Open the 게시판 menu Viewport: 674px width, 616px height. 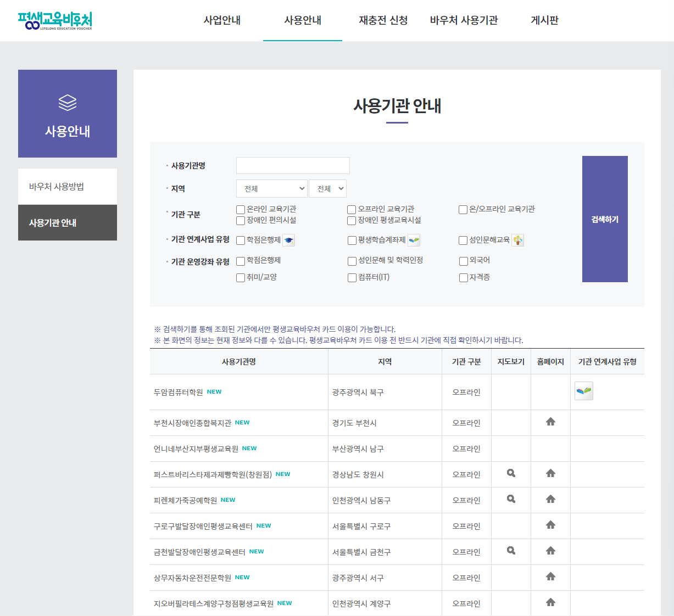tap(543, 20)
